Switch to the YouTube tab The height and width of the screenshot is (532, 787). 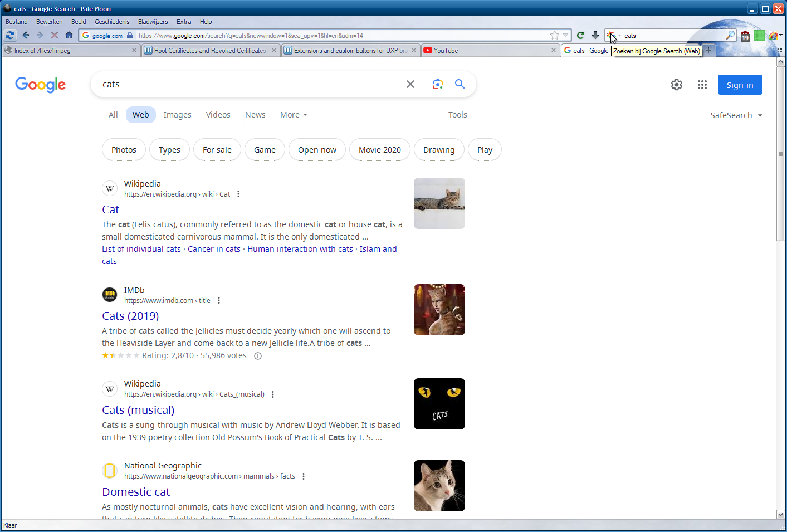coord(490,50)
